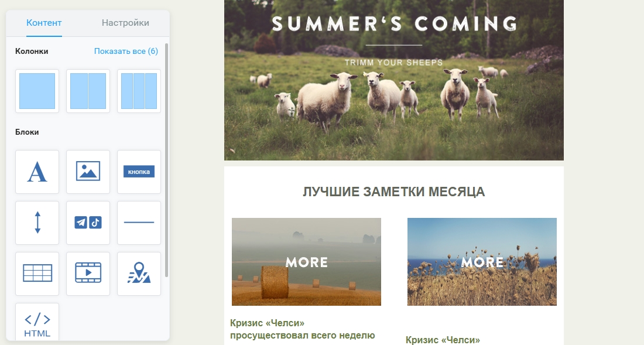Insert an image block
Viewport: 644px width, 345px height.
[x=88, y=172]
